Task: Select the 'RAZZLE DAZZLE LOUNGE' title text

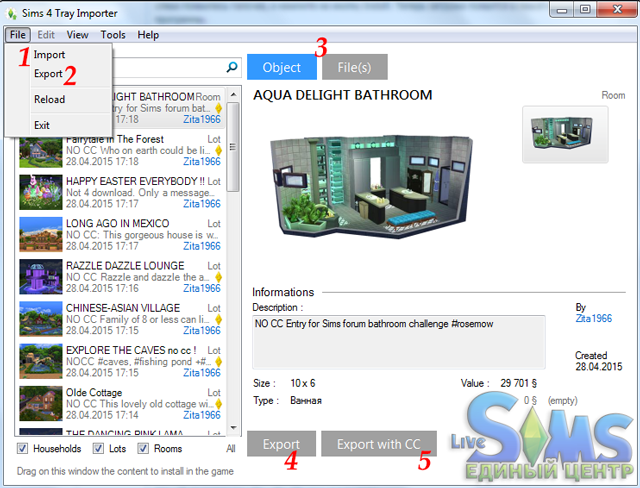Action: (125, 266)
